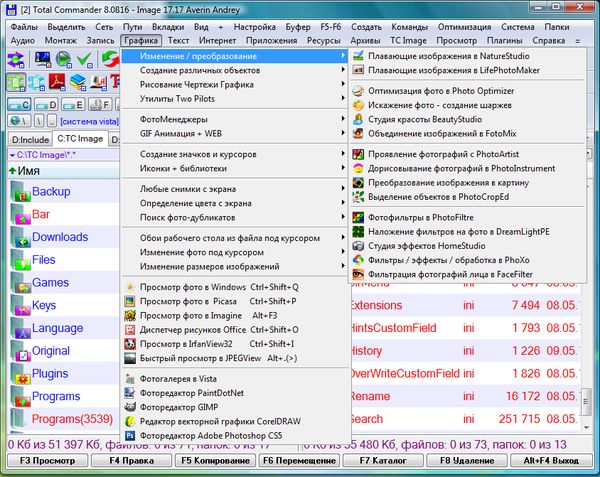Expand Изменение размеров изображений submenu

click(x=236, y=267)
